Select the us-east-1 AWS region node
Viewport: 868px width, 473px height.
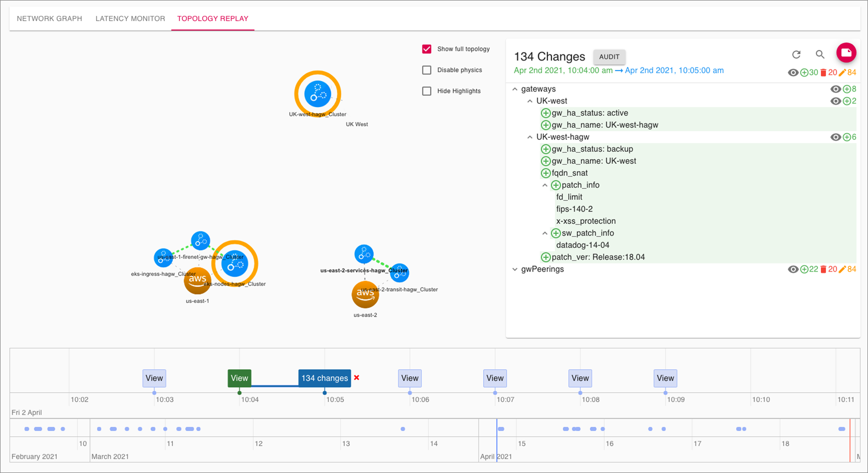197,281
